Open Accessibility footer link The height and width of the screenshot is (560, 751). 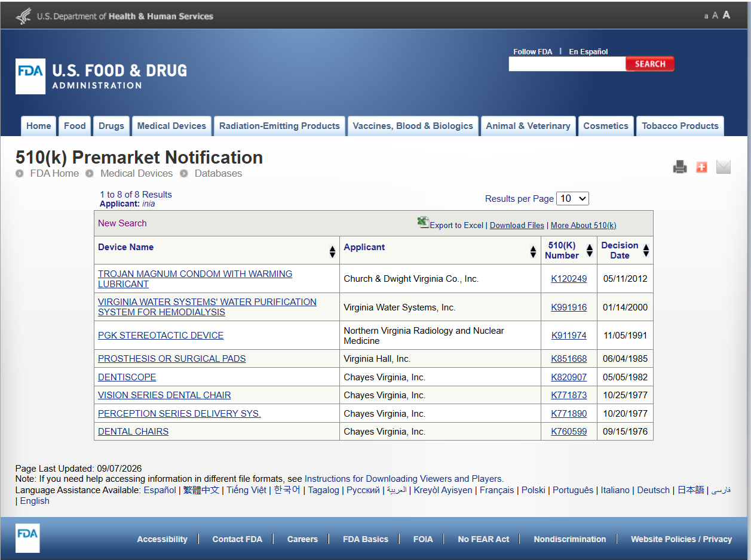162,539
